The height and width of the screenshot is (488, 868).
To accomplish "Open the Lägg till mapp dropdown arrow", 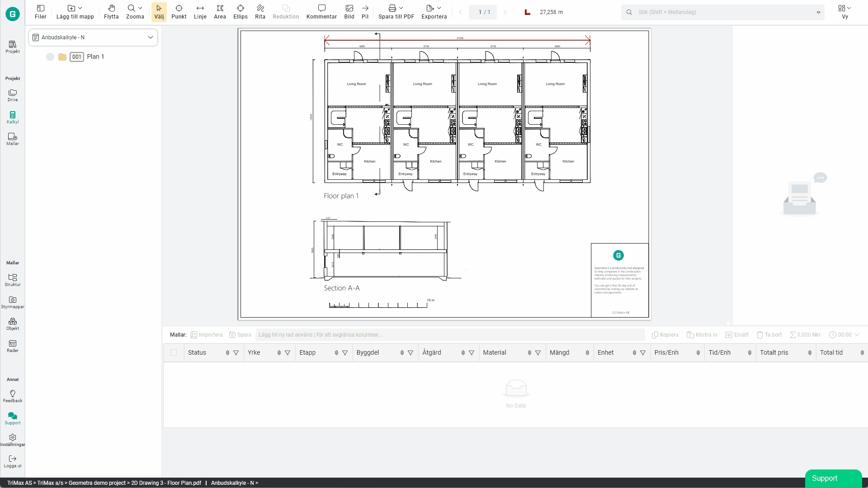I will coord(80,8).
